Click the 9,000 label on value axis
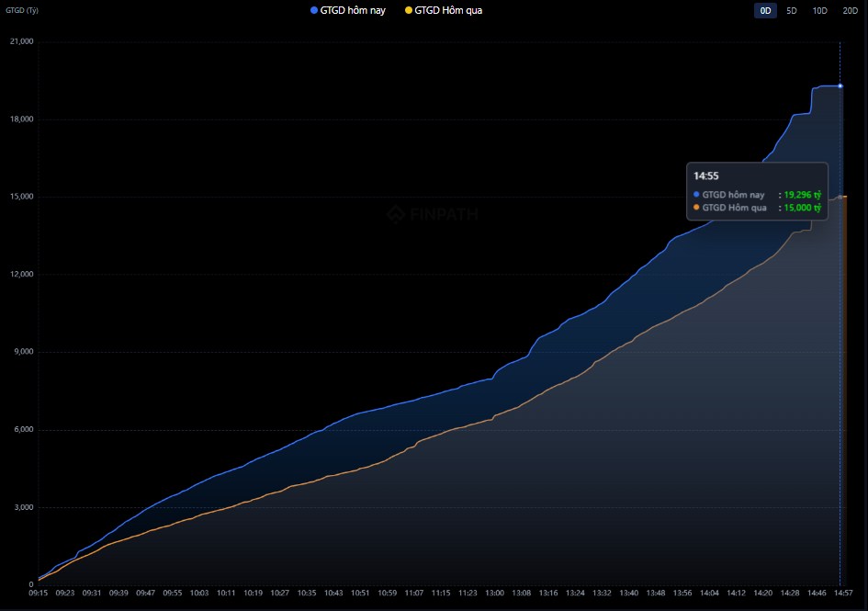 point(21,352)
